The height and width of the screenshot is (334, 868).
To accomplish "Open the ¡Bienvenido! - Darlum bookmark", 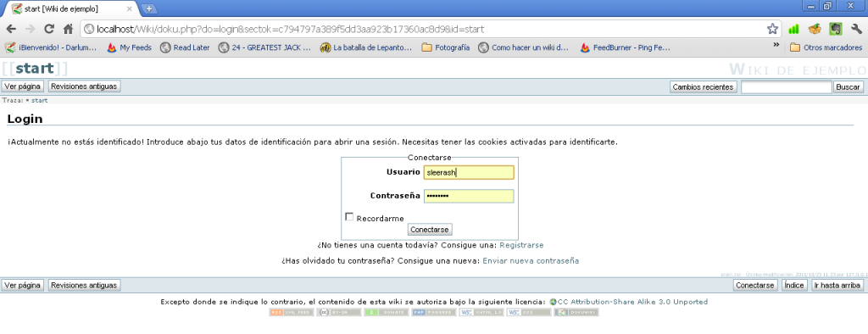I will coord(51,47).
